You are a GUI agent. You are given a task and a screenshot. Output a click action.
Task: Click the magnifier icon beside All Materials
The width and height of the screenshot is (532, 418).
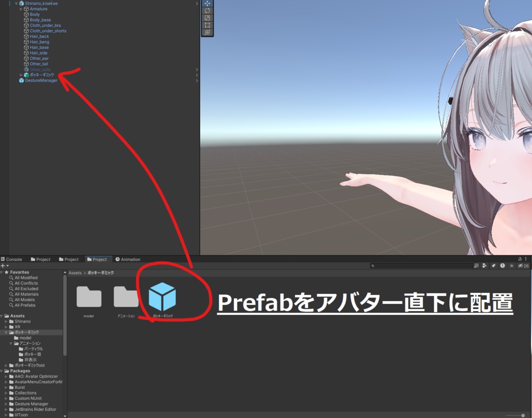point(11,294)
